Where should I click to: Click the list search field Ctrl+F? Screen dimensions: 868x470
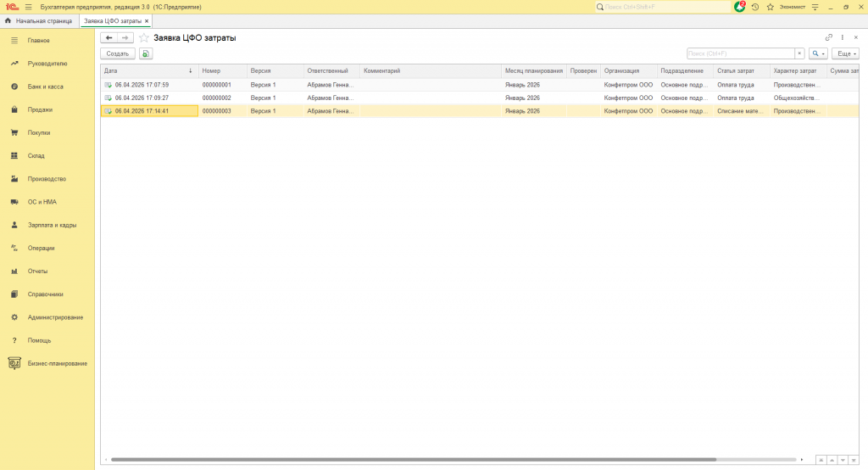741,53
